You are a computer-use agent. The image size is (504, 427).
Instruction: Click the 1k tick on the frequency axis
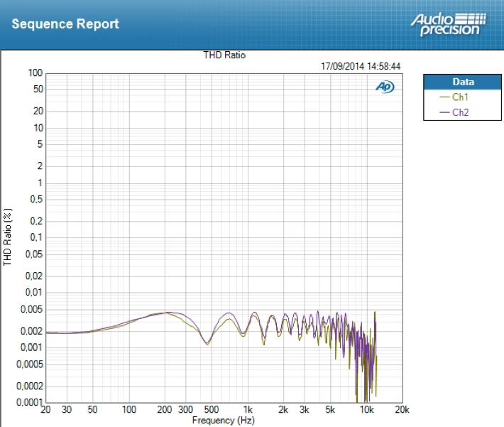point(248,411)
